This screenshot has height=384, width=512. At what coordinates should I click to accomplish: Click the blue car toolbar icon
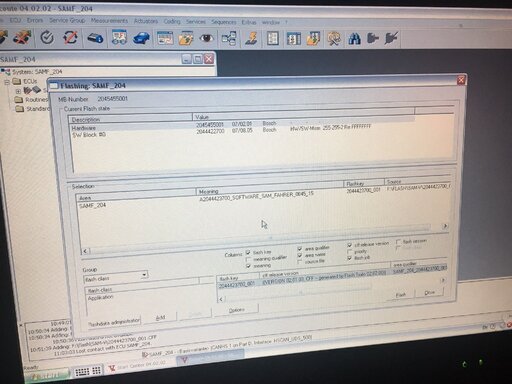click(x=142, y=38)
